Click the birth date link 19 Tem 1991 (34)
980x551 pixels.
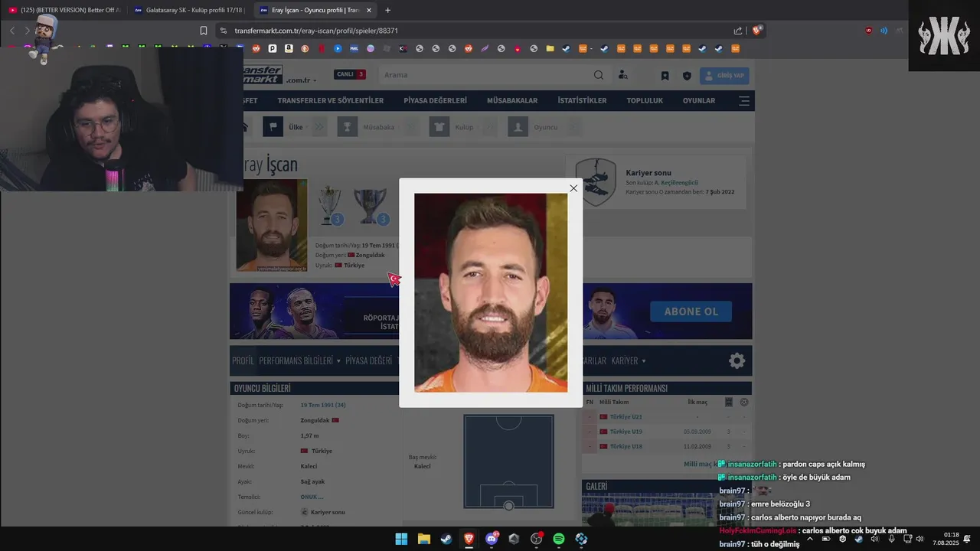tap(322, 405)
